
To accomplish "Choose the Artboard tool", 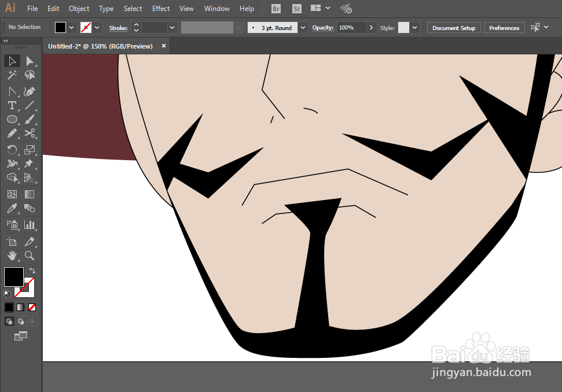I will [12, 242].
